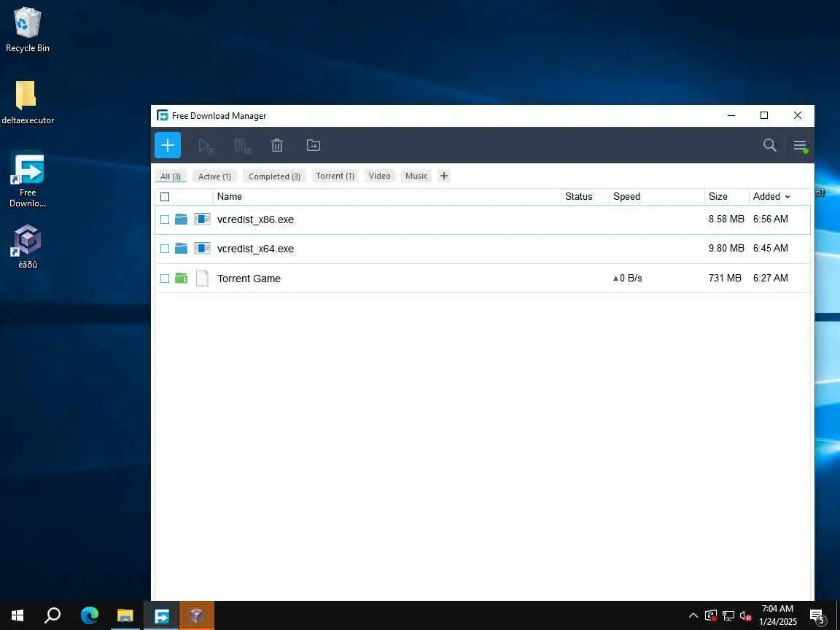This screenshot has height=630, width=840.
Task: Click the pause downloads toolbar icon
Action: click(x=242, y=146)
